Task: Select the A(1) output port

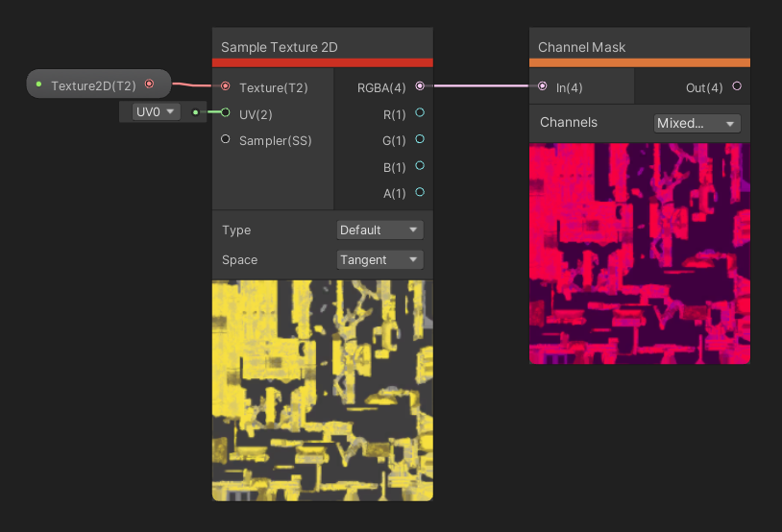Action: (420, 192)
